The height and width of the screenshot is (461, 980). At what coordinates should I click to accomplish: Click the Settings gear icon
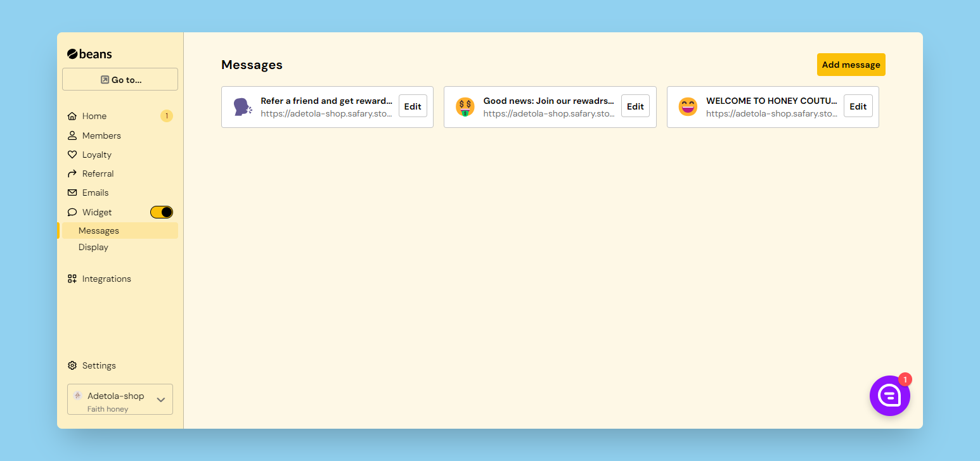tap(72, 365)
